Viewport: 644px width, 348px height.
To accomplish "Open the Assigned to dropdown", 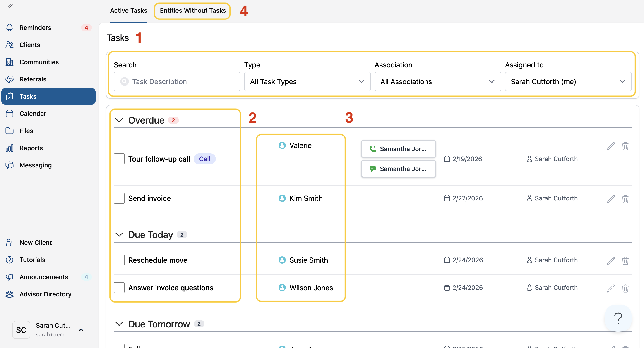I will coord(568,82).
